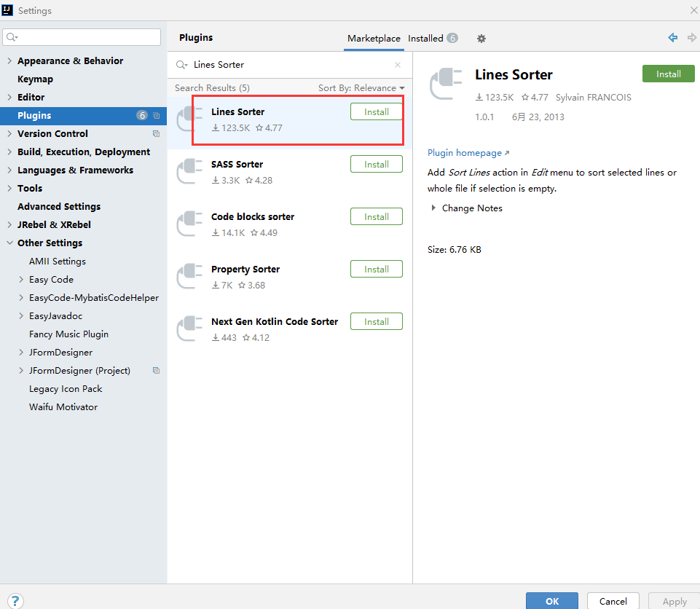Screen dimensions: 700x609
Task: Install Next Gen Kotlin Code Sorter
Action: [377, 322]
